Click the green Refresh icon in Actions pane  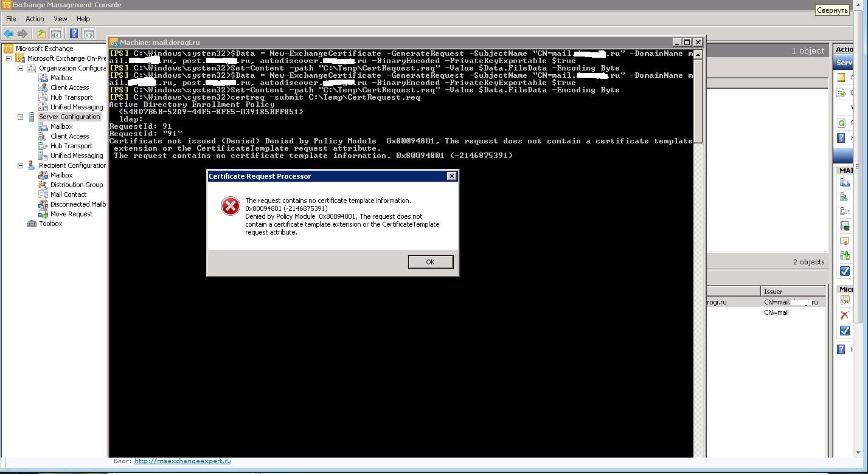pyautogui.click(x=842, y=123)
